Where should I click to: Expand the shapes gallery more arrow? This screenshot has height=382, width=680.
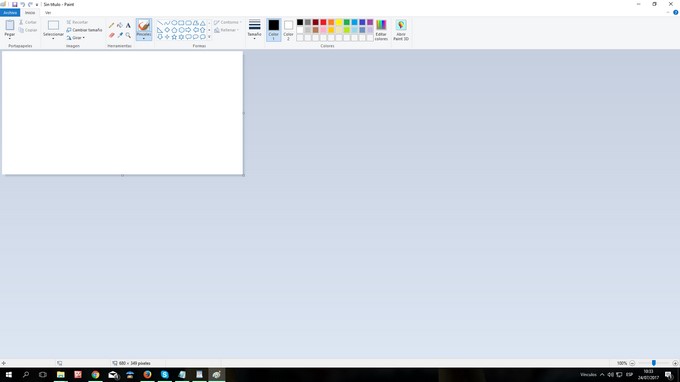pos(209,37)
